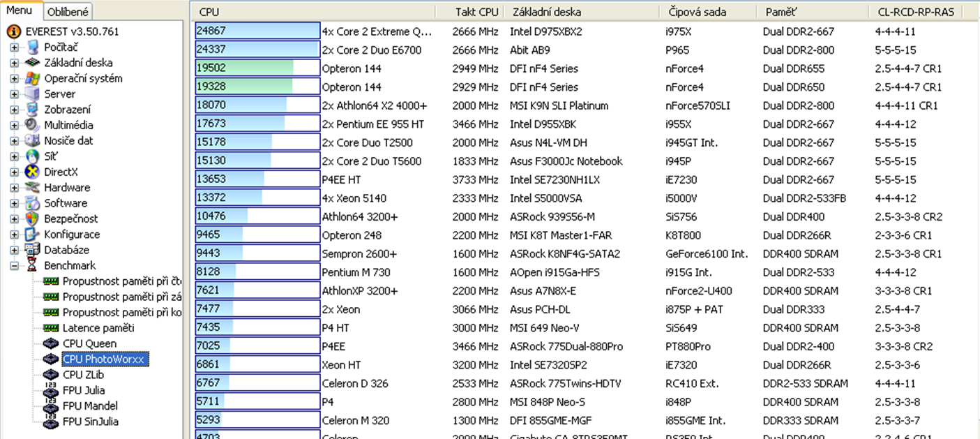980x439 pixels.
Task: Expand the Základní deska tree node
Action: 14,63
